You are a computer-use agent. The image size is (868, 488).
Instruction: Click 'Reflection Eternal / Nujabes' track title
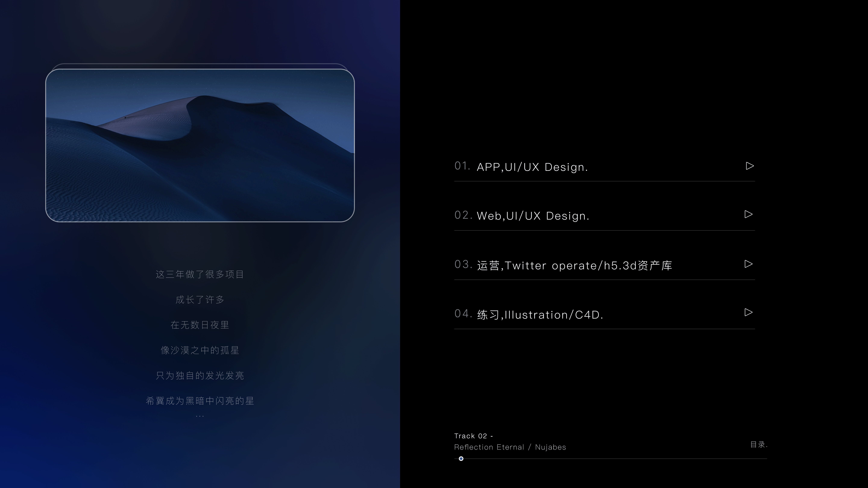(x=510, y=447)
